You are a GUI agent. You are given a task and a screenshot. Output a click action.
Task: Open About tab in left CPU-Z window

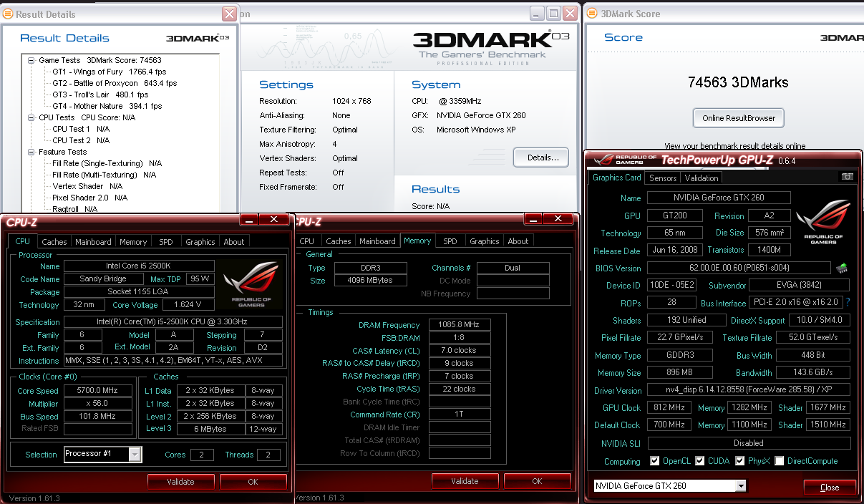click(234, 242)
